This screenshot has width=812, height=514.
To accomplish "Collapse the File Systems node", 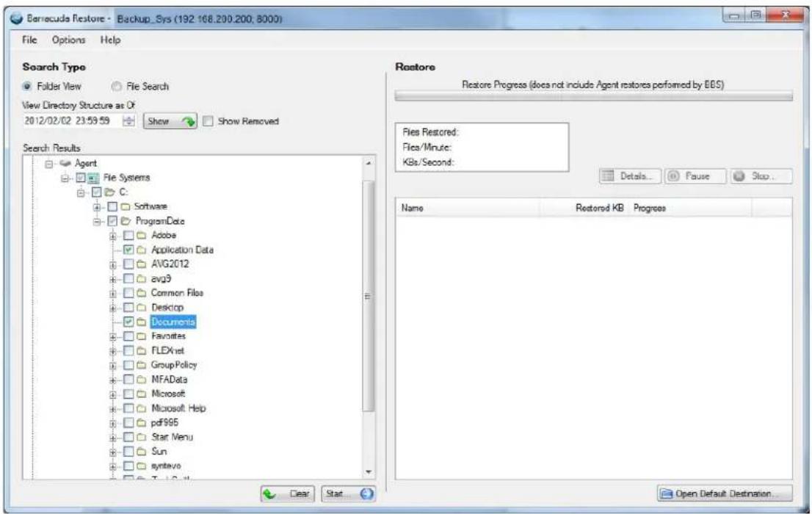I will [65, 178].
